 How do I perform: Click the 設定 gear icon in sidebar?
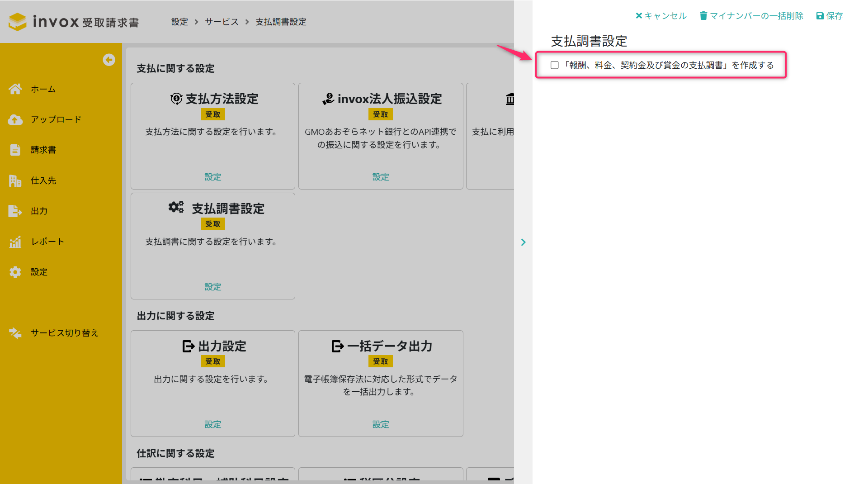tap(15, 272)
